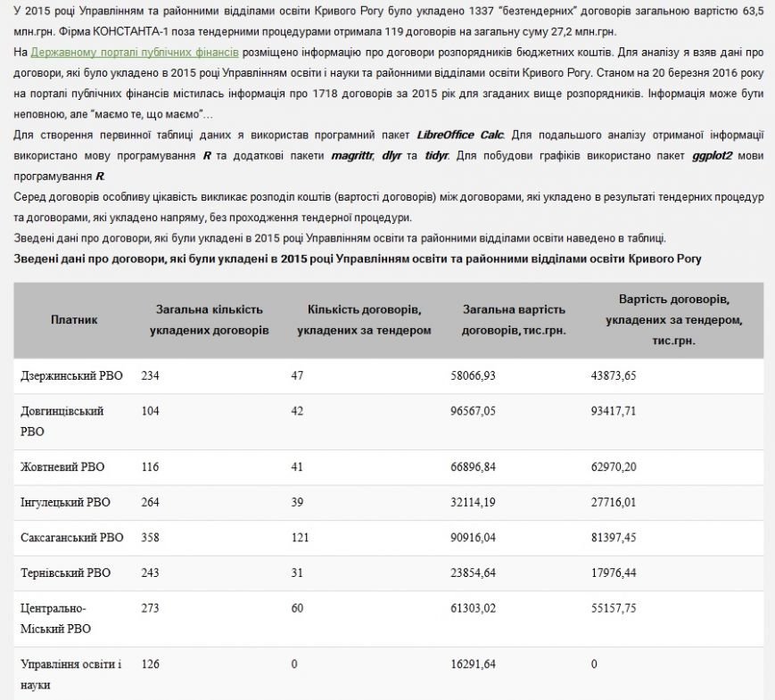This screenshot has width=775, height=700.
Task: Click the total value 61303,02
Action: pyautogui.click(x=473, y=608)
